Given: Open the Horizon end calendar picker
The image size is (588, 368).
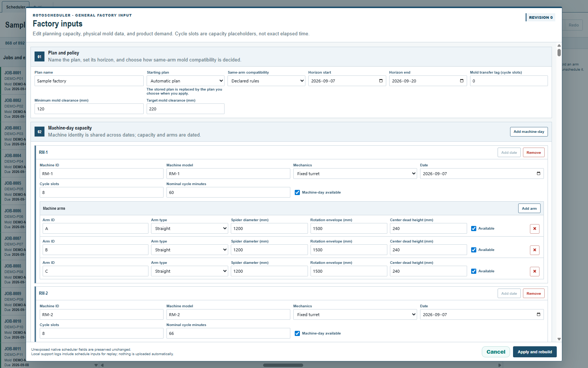Looking at the screenshot, I should 462,81.
